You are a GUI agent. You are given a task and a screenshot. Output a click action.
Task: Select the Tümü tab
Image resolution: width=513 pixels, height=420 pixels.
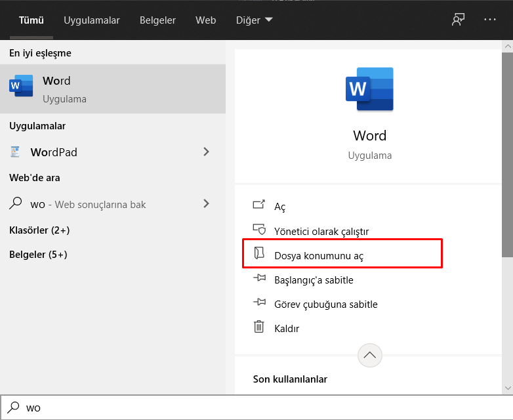tap(31, 20)
